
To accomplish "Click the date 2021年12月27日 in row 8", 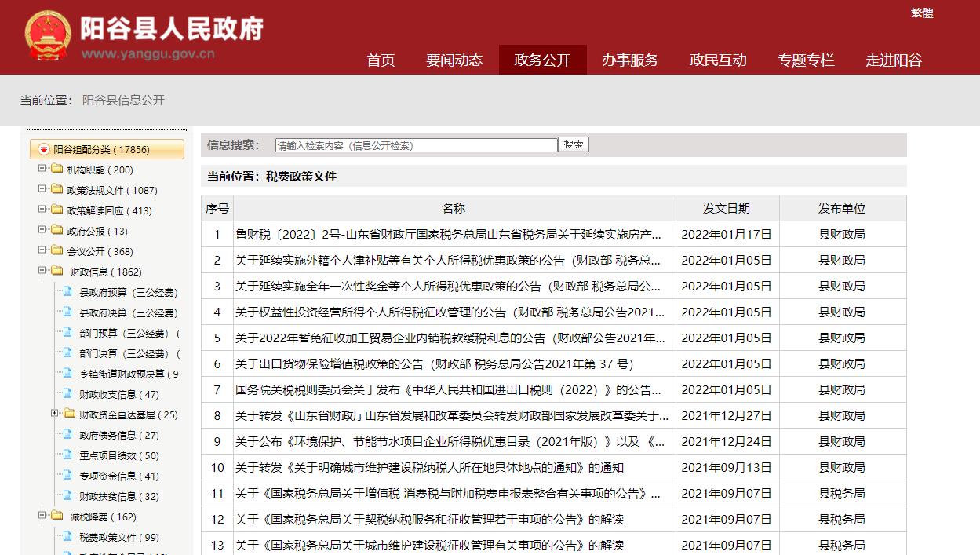I will (x=727, y=415).
